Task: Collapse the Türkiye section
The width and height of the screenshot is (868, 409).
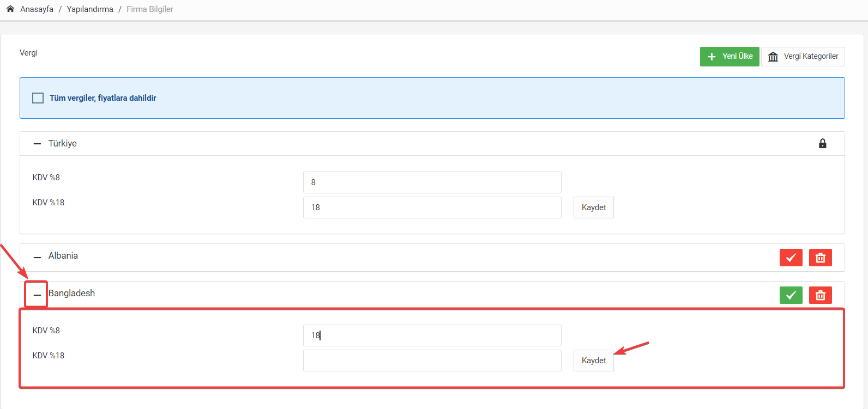Action: 37,144
